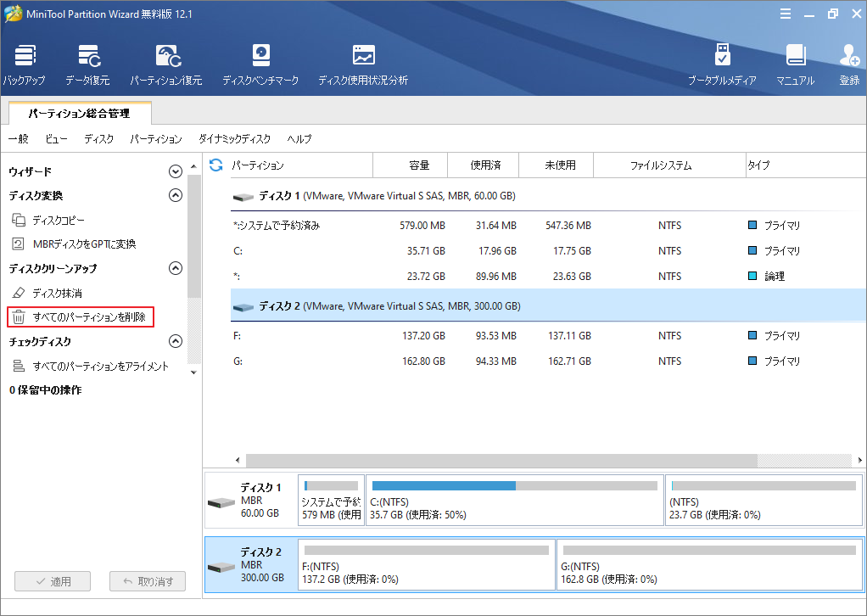Sort by 未使用 column header
The width and height of the screenshot is (867, 616).
(557, 165)
